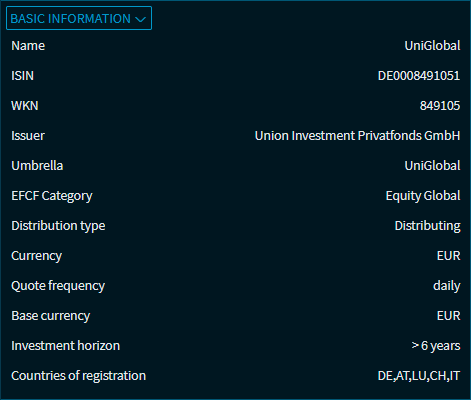Click the registration countries DE,AT,LU,CH,IT
This screenshot has width=471, height=400.
[419, 376]
